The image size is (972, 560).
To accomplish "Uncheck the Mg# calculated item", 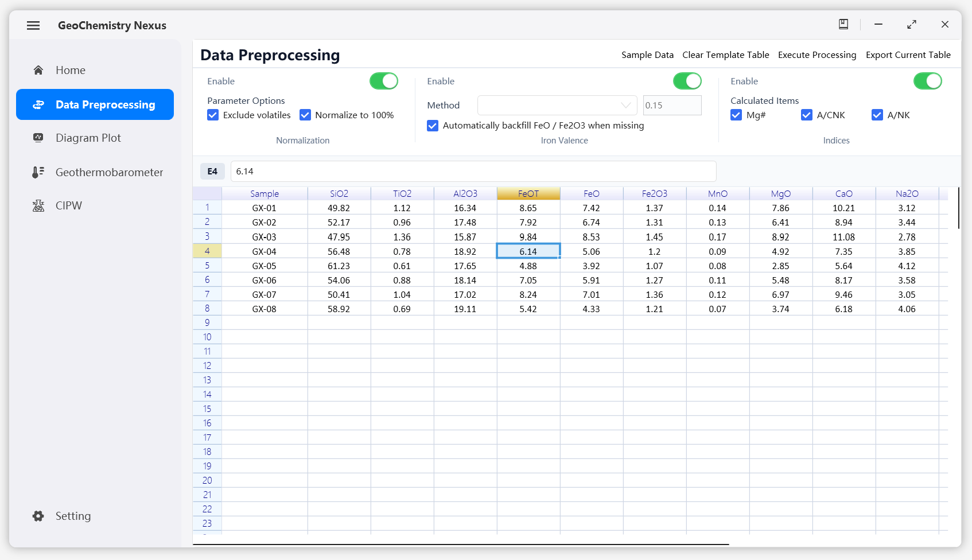I will pyautogui.click(x=736, y=115).
